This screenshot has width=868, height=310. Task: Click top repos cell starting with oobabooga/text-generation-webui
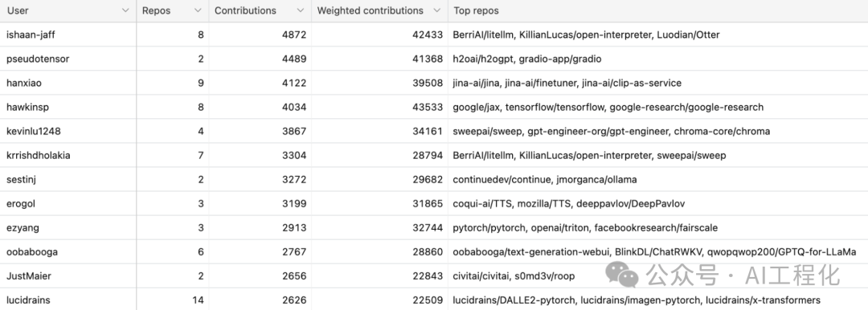(657, 251)
